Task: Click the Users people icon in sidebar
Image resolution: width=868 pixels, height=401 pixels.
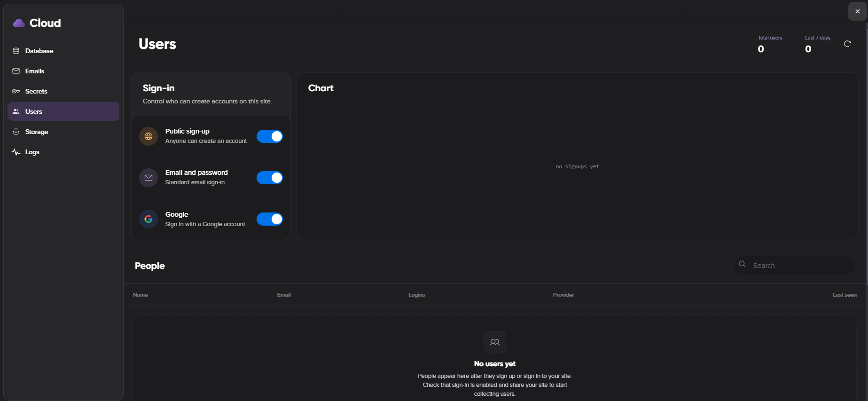Action: [16, 111]
